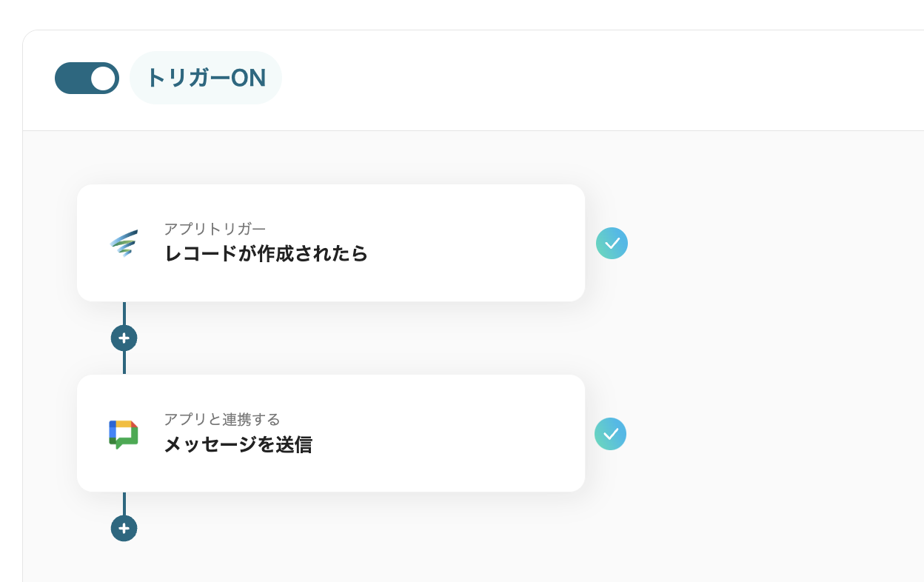Click the Google Chat icon
Viewport: 924px width, 582px height.
[124, 434]
